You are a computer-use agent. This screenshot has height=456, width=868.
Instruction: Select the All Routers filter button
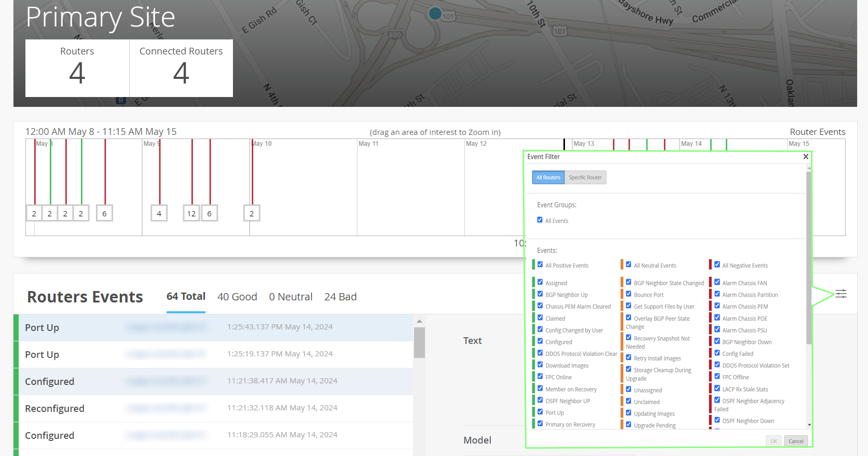coord(548,177)
